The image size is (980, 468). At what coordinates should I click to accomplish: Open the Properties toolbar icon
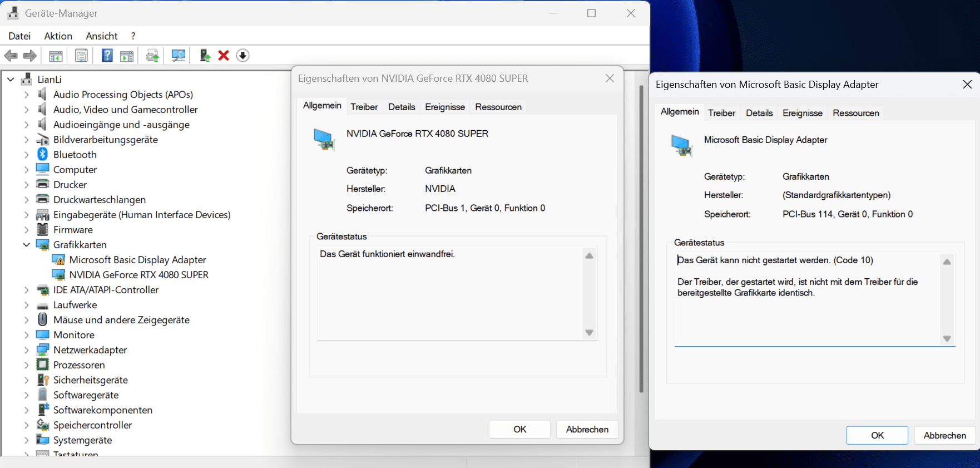(x=81, y=56)
